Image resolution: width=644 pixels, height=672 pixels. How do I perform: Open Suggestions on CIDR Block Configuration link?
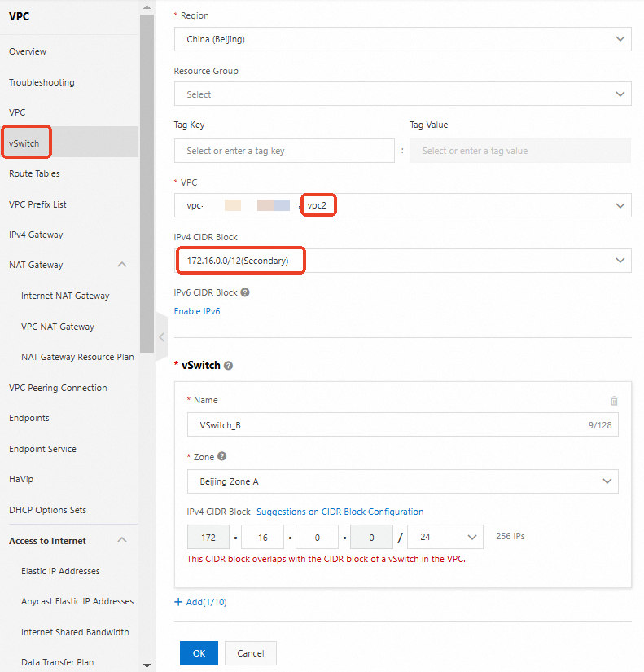pyautogui.click(x=340, y=512)
